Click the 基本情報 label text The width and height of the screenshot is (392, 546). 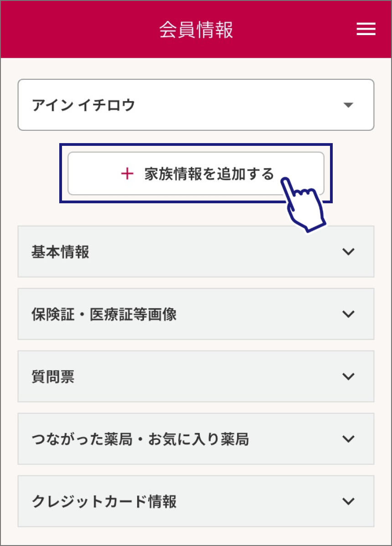tap(60, 252)
